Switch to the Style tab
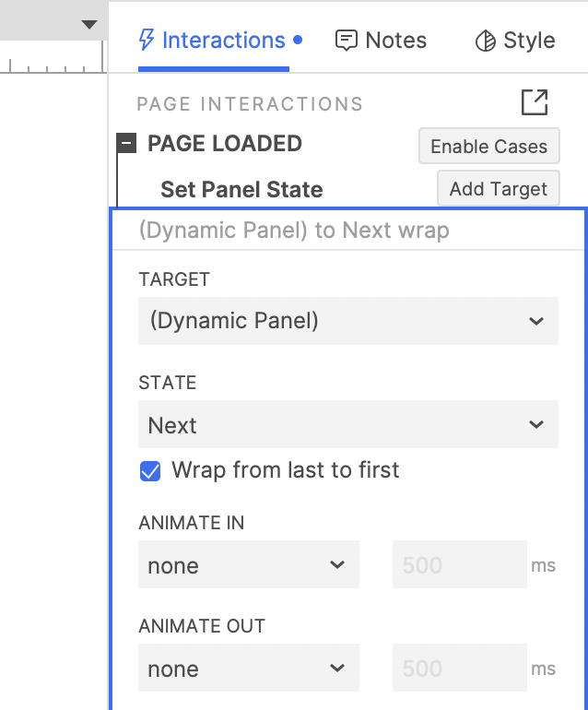 click(x=528, y=41)
